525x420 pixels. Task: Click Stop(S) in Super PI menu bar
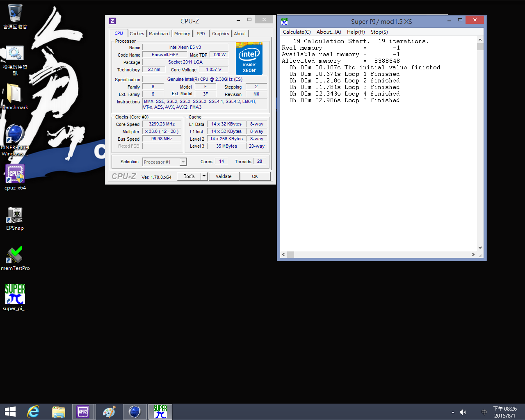(x=379, y=32)
